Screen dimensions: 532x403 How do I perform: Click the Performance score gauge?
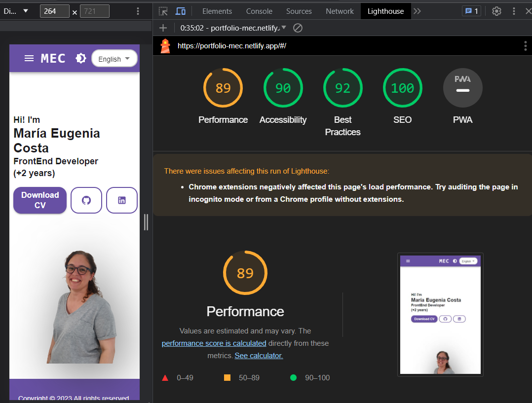223,88
